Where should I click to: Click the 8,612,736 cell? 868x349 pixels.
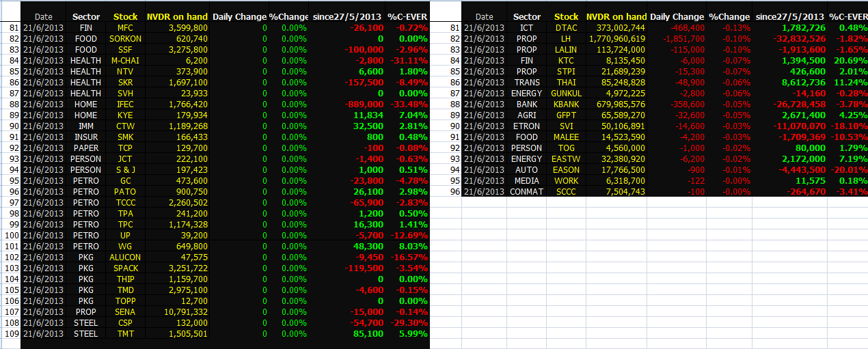pos(789,83)
